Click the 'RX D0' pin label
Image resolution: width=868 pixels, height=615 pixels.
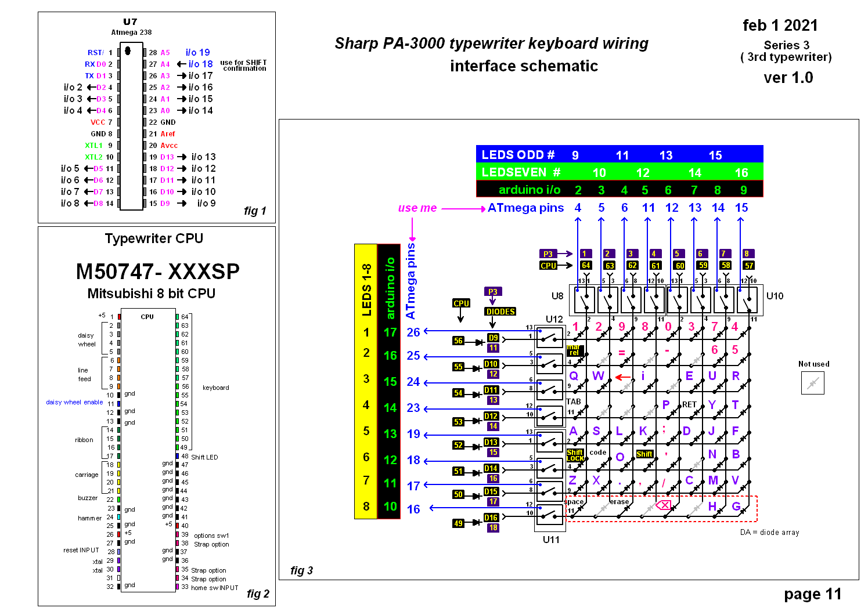coord(95,64)
